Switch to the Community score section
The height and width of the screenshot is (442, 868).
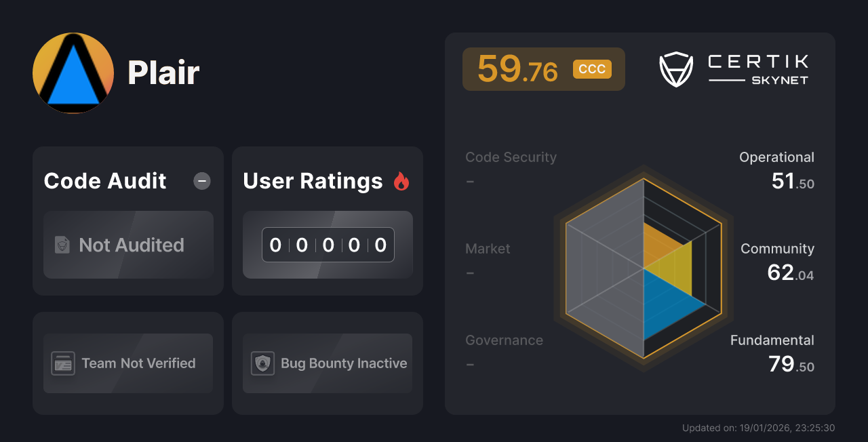[777, 248]
